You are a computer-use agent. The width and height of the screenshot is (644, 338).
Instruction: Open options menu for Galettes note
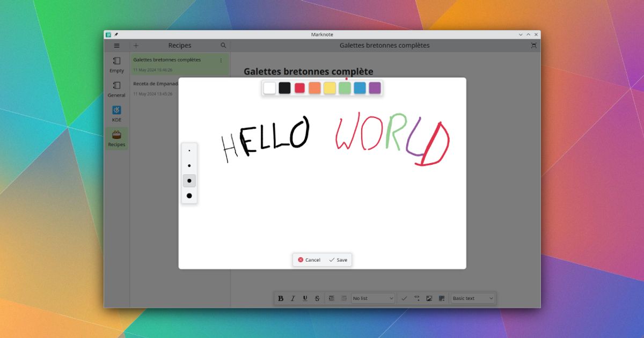tap(221, 61)
